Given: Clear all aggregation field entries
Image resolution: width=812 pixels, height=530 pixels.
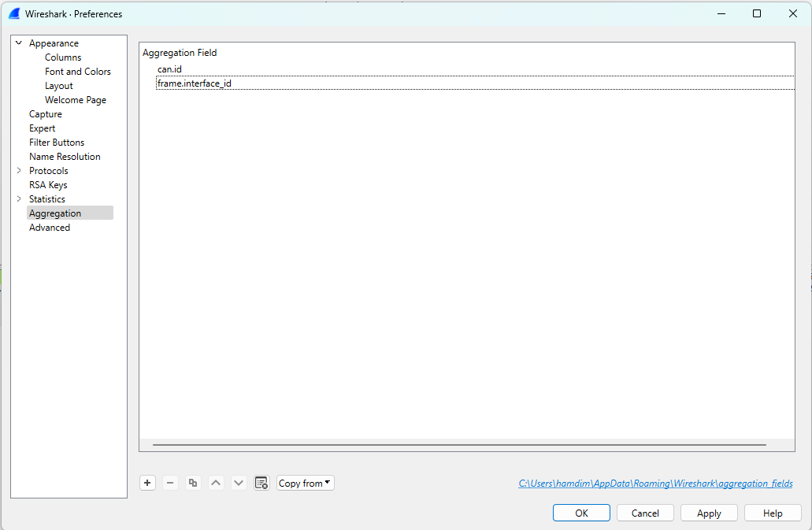Looking at the screenshot, I should click(x=261, y=483).
